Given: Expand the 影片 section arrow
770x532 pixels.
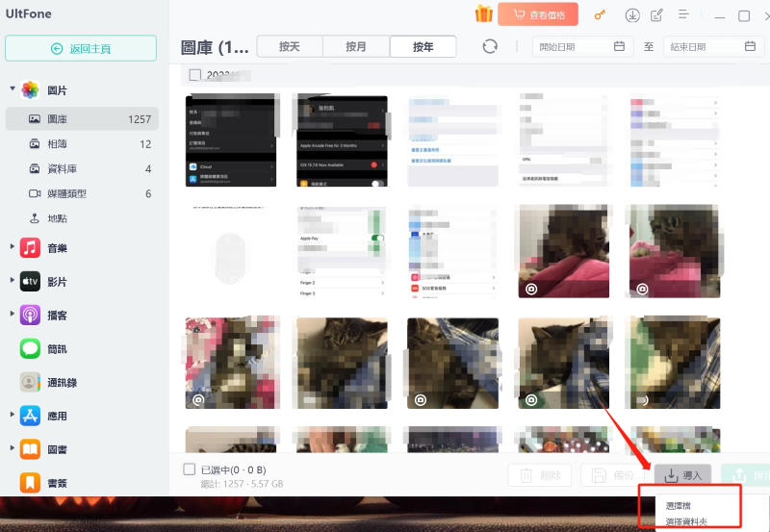Looking at the screenshot, I should coord(13,280).
